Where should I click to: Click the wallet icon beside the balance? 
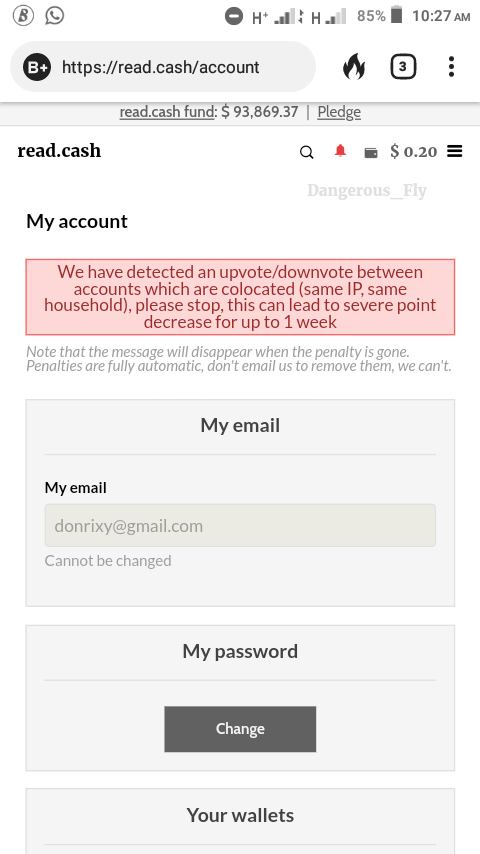coord(371,152)
